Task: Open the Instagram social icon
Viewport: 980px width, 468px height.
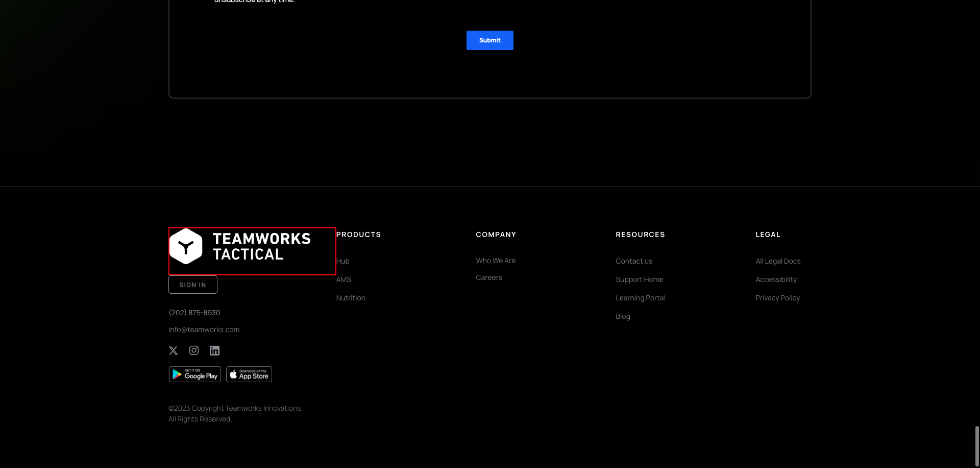Action: coord(194,350)
